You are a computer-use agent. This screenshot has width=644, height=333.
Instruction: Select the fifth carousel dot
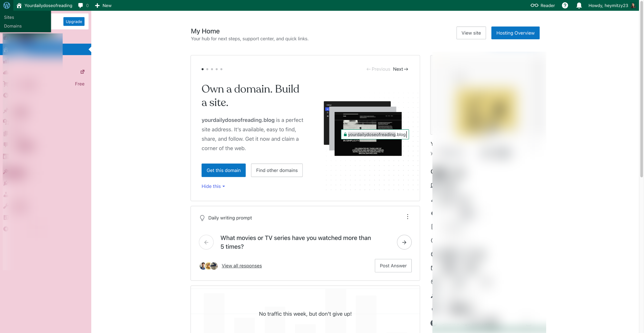click(221, 69)
